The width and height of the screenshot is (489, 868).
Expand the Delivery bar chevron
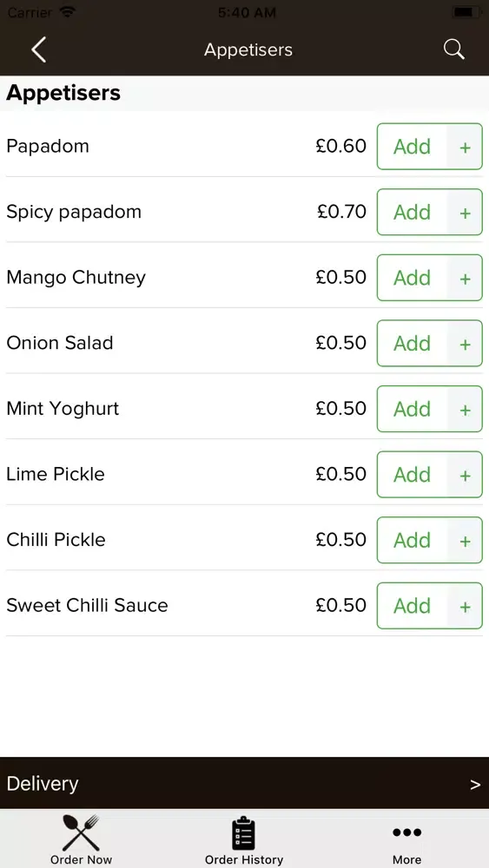pos(475,785)
